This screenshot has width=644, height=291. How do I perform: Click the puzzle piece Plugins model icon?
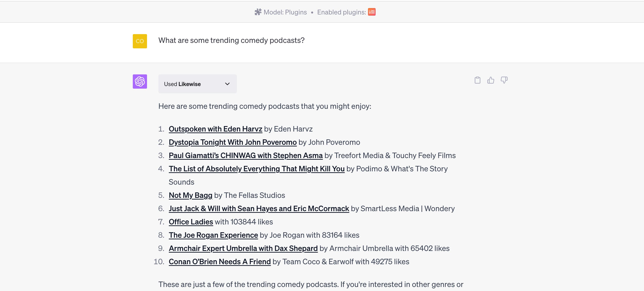click(258, 12)
